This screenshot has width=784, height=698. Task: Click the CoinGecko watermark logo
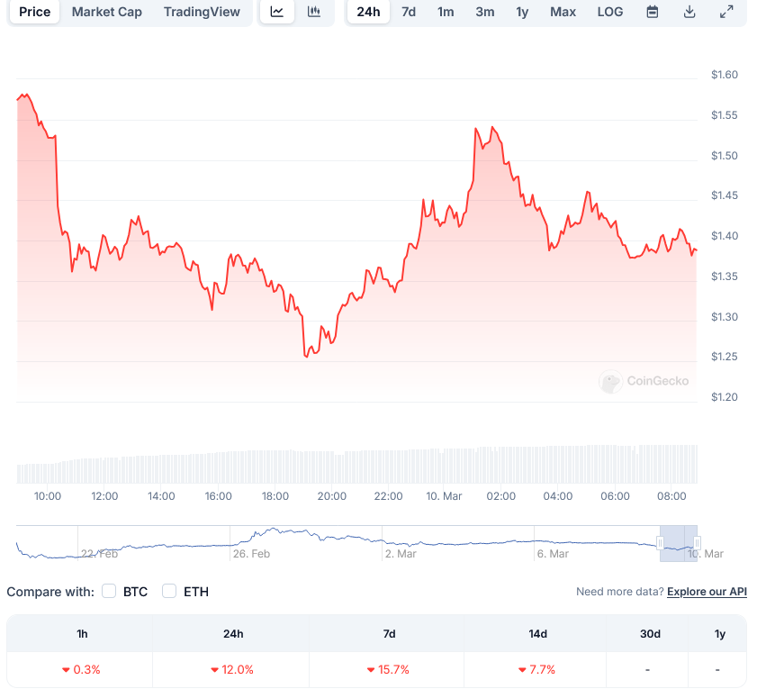click(x=644, y=382)
